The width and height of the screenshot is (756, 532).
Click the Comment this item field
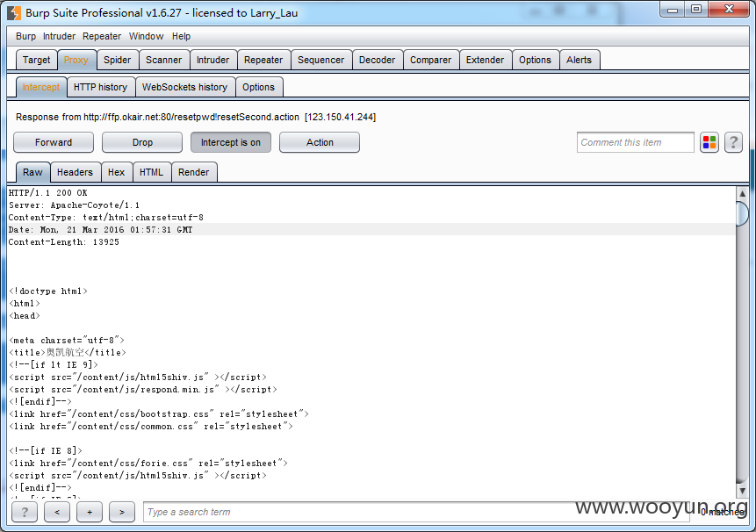(635, 142)
